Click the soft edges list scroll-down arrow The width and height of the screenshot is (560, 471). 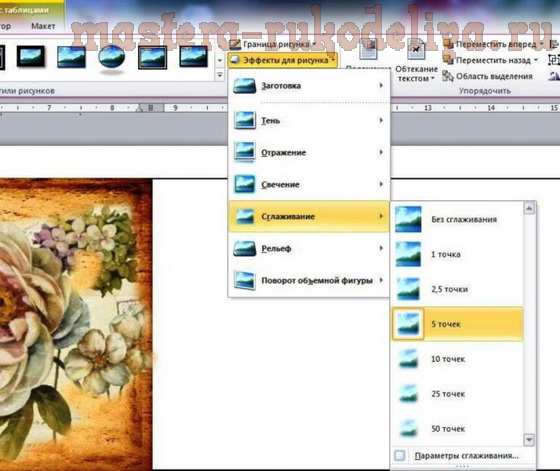coord(529,439)
